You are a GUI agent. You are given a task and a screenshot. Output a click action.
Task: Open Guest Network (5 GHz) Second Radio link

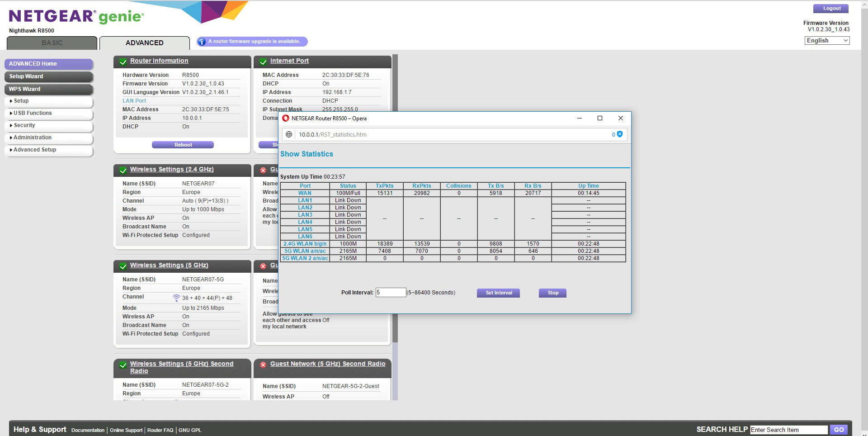click(x=328, y=364)
